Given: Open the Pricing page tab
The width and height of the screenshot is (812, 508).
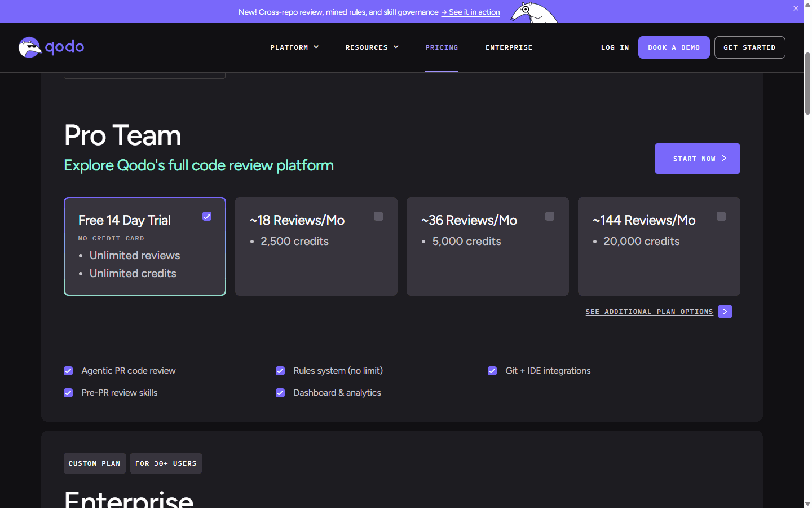Looking at the screenshot, I should 442,47.
